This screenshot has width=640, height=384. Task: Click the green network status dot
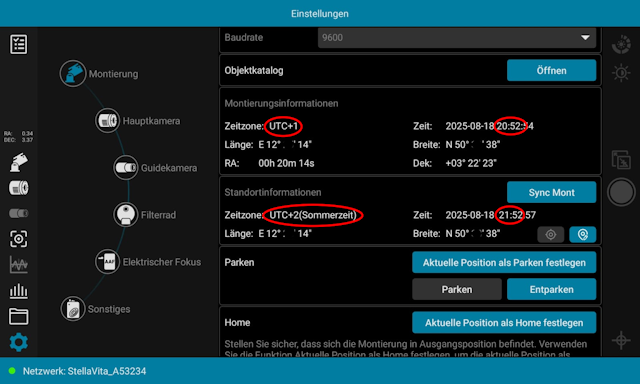click(x=12, y=371)
